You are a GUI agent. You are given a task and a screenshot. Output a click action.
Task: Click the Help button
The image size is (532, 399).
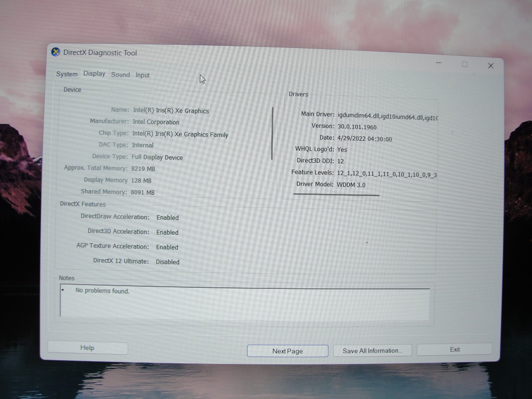pos(87,348)
